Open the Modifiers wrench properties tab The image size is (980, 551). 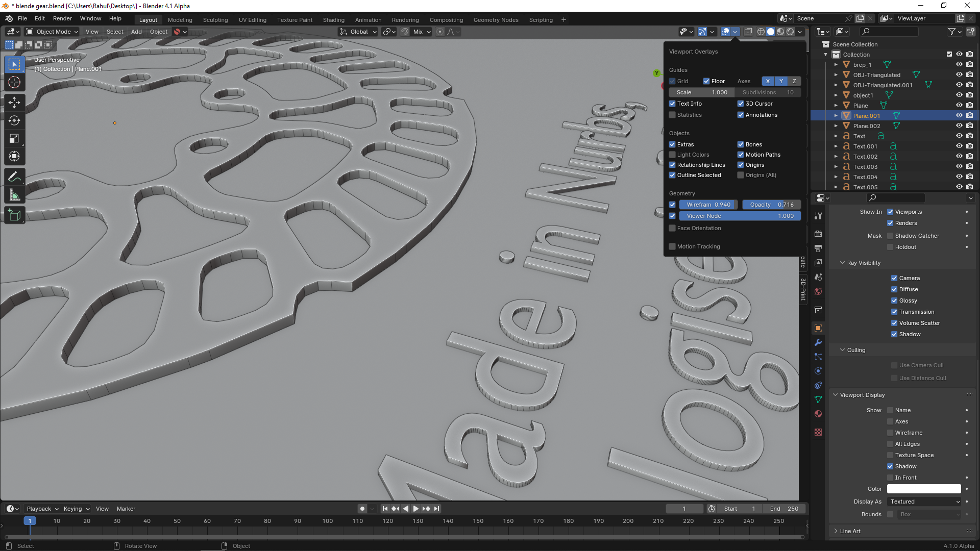(x=818, y=342)
